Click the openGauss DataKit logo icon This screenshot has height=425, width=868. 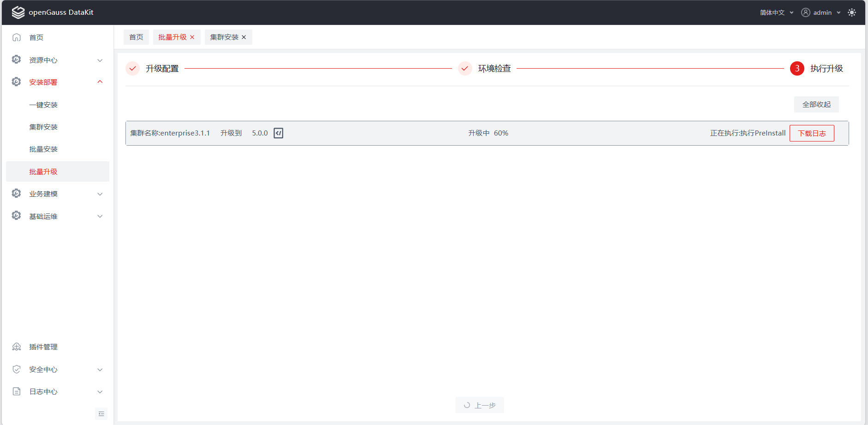pos(18,12)
